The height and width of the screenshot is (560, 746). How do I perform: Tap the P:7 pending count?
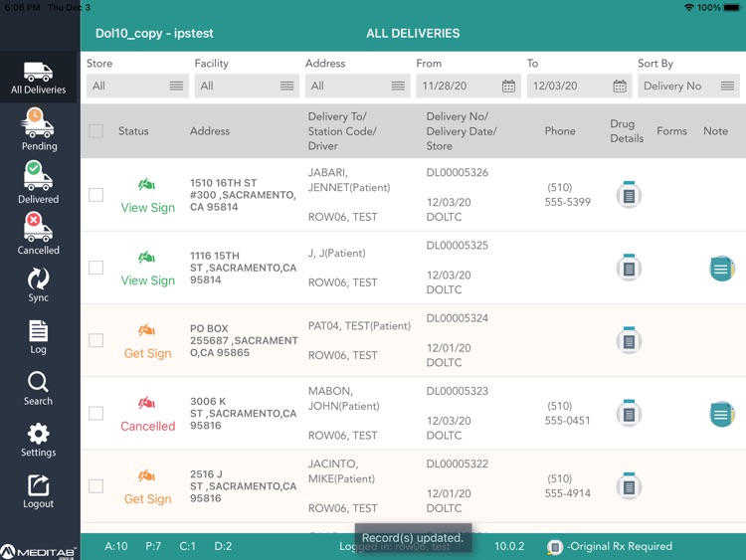153,546
